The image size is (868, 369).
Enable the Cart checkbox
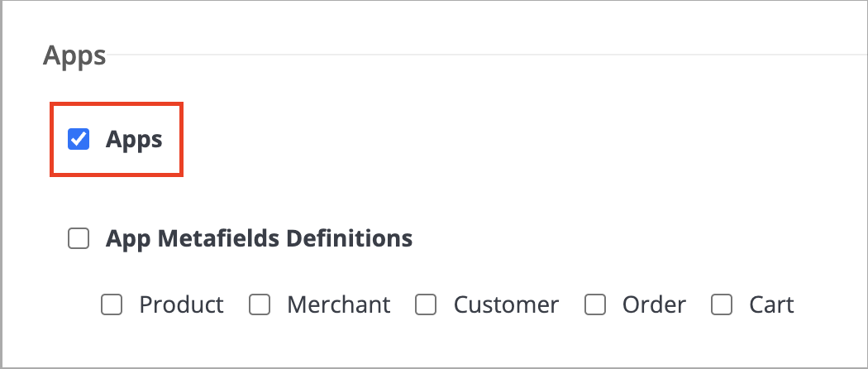click(x=722, y=304)
